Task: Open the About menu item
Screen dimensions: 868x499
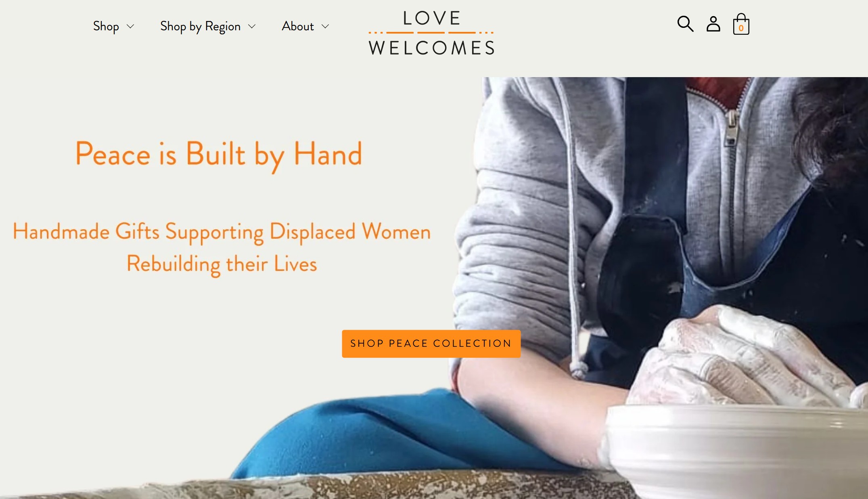Action: point(298,26)
